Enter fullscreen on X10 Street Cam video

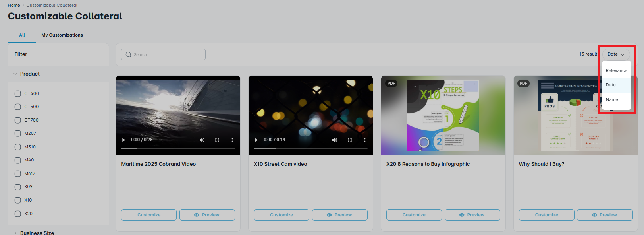[x=350, y=140]
